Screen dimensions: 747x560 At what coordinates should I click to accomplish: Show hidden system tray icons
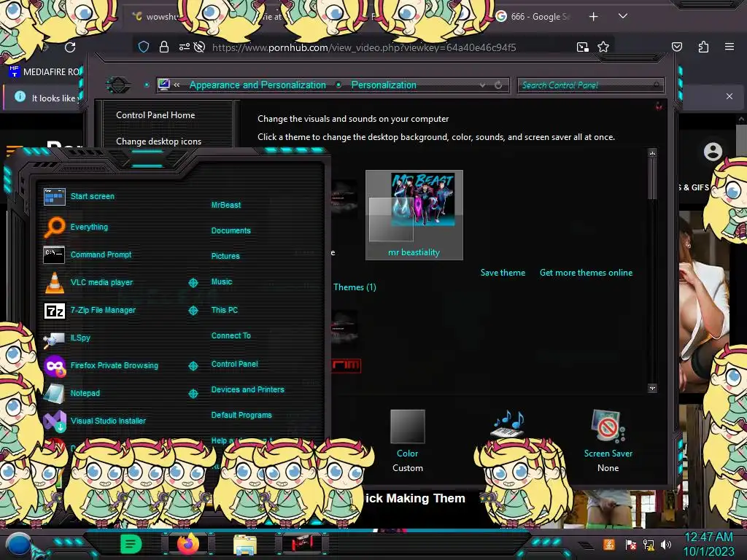pos(586,545)
